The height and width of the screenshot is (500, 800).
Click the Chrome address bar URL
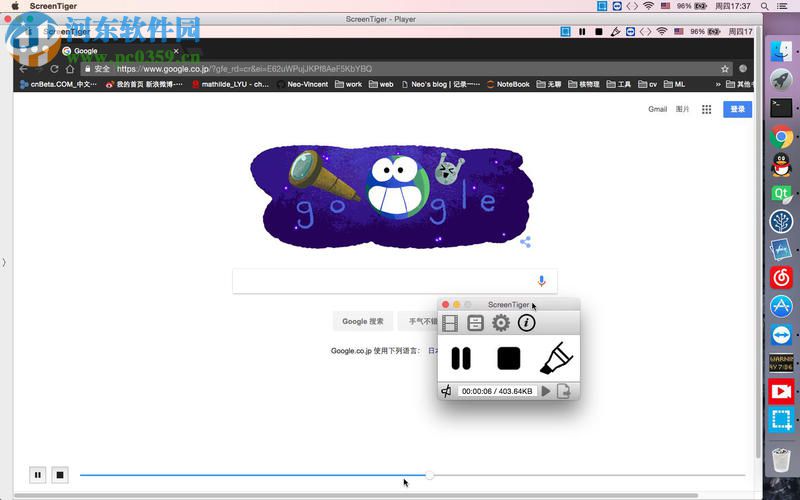pos(244,69)
